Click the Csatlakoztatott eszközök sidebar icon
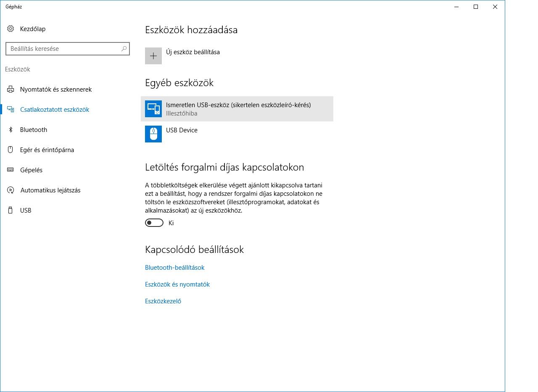 coord(11,110)
